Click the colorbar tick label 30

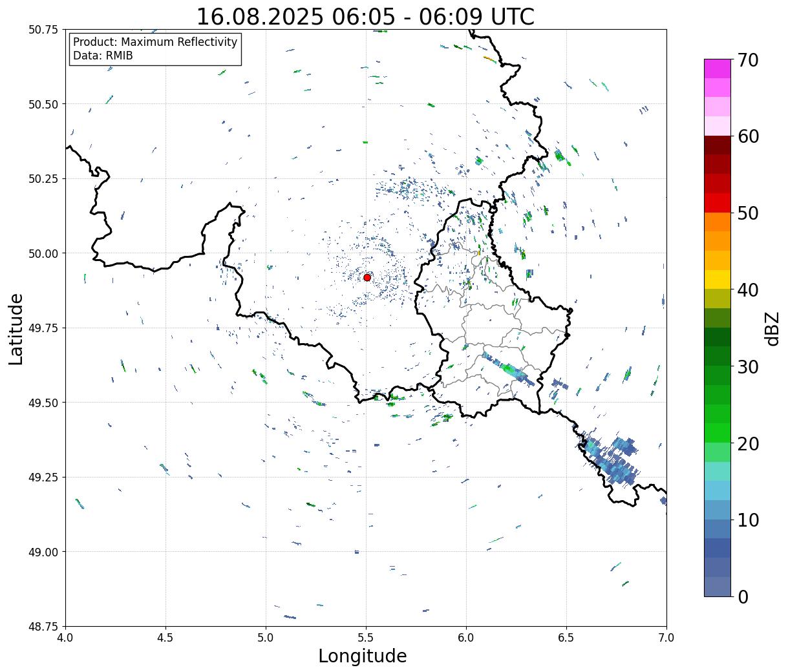[749, 366]
